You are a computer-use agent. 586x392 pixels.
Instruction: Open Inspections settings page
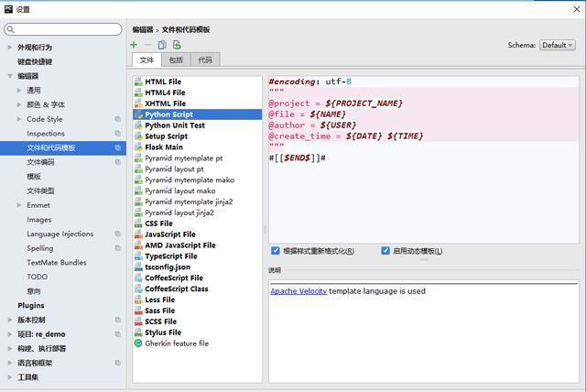(x=46, y=134)
